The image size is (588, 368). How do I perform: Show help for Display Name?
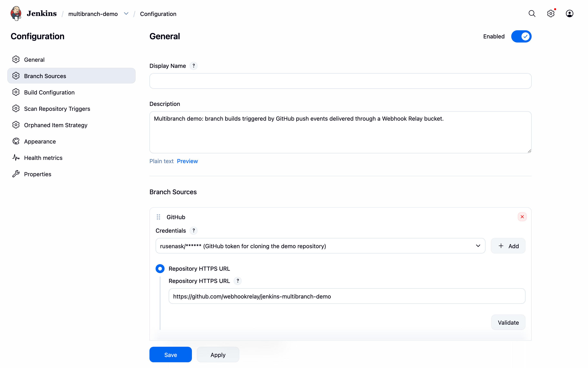(193, 66)
